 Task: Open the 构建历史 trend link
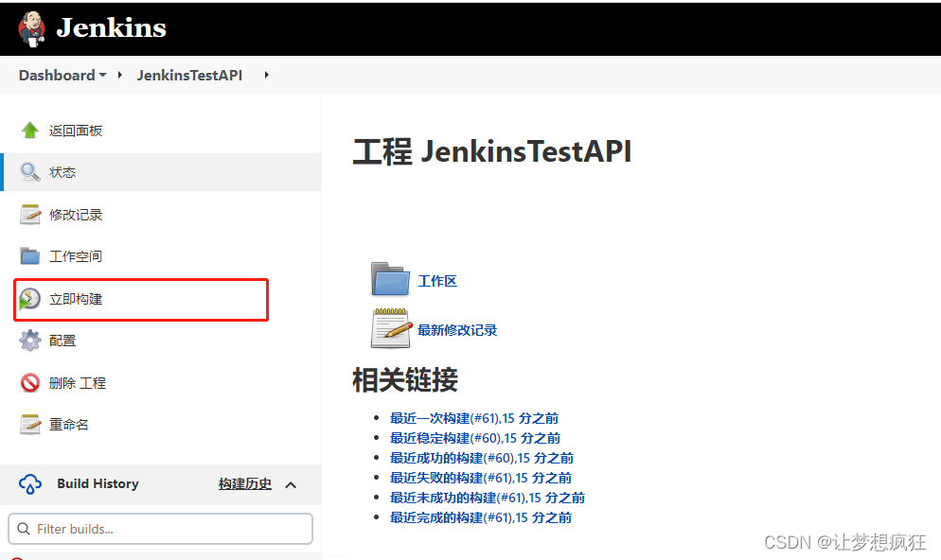pyautogui.click(x=245, y=484)
